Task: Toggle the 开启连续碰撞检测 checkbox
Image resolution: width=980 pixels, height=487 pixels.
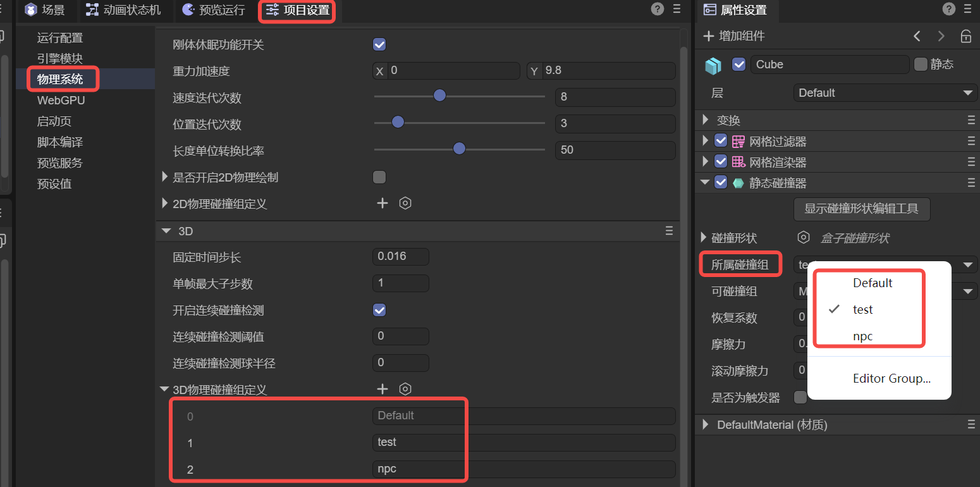Action: (379, 310)
